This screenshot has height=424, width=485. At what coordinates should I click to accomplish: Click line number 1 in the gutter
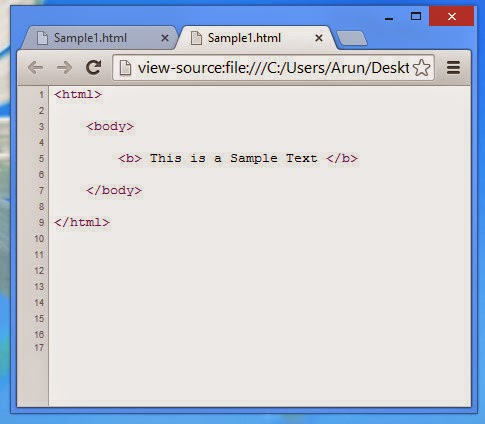pyautogui.click(x=41, y=95)
